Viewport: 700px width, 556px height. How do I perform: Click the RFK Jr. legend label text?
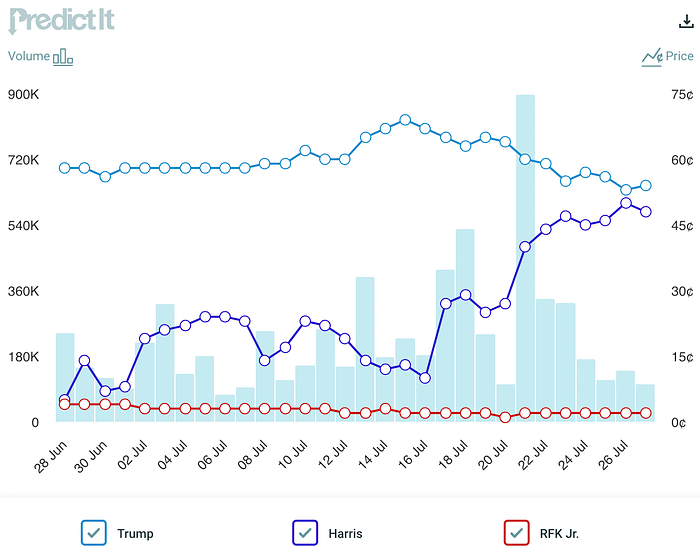point(559,534)
